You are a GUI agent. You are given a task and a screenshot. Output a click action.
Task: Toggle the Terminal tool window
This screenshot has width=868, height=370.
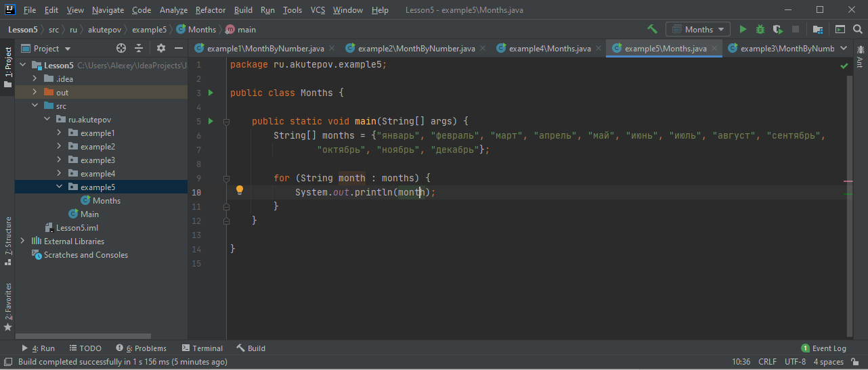click(x=202, y=348)
